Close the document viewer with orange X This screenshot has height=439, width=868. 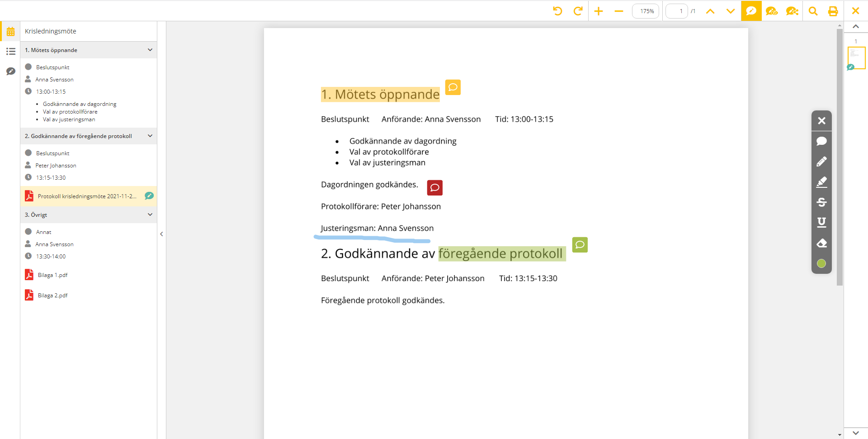click(x=855, y=11)
